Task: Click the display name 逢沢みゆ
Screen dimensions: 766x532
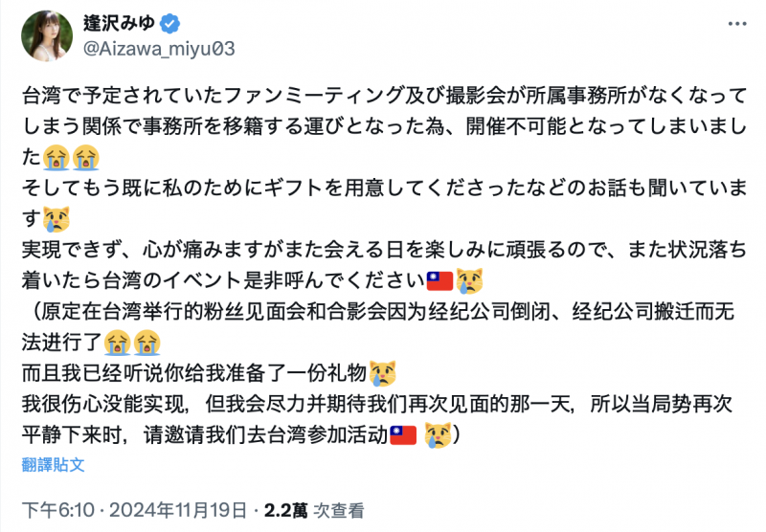Action: click(x=120, y=23)
